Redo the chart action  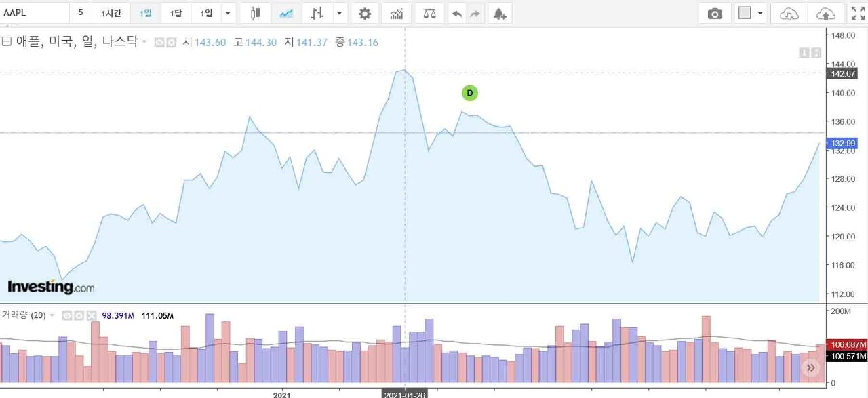click(x=475, y=13)
